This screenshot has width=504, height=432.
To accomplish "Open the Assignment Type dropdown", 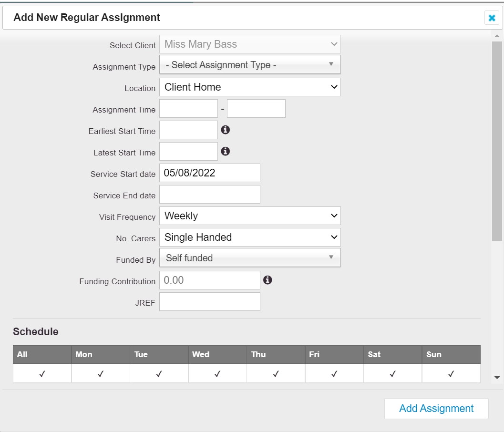I will (x=250, y=64).
